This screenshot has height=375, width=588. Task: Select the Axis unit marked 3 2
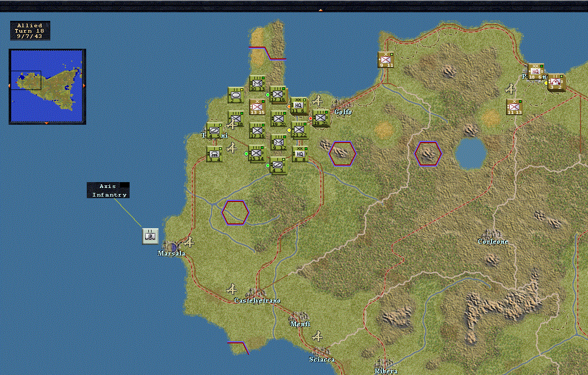pos(555,82)
